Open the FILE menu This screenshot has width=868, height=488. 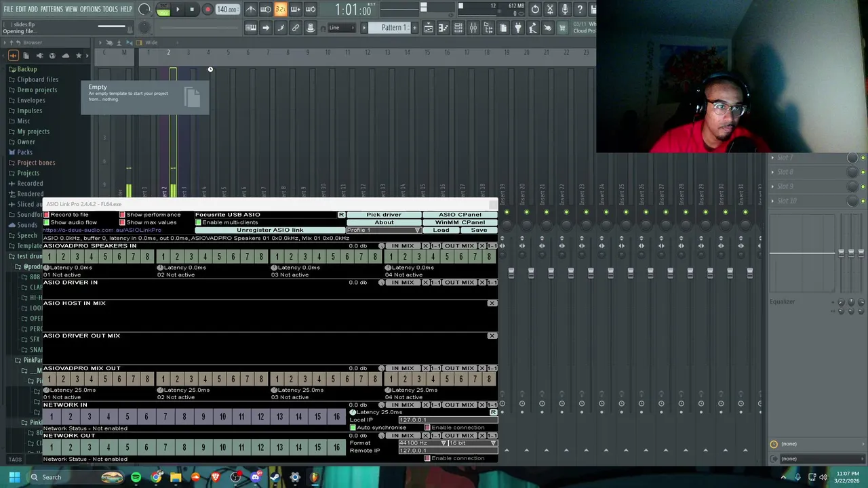(x=8, y=9)
